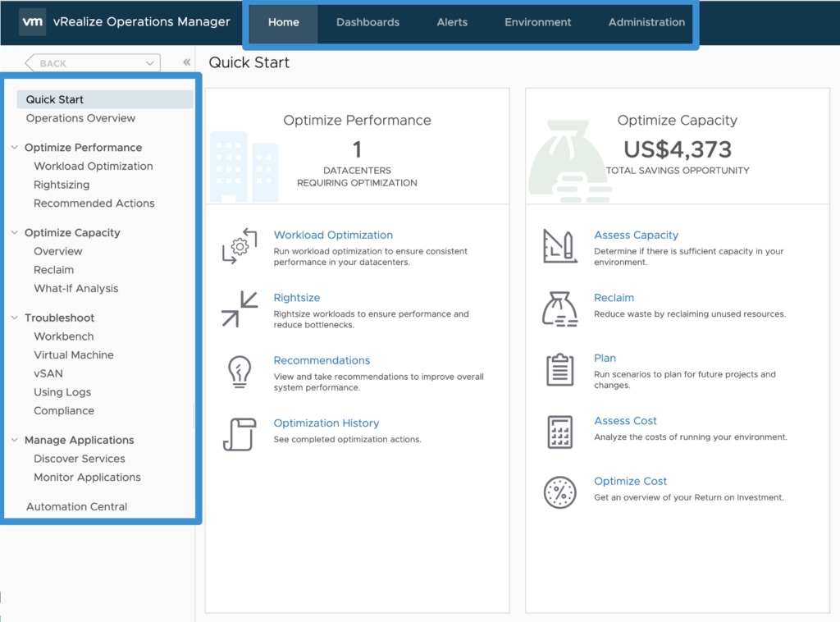Open the BACK history dropdown
Viewport: 840px width, 622px height.
click(149, 63)
